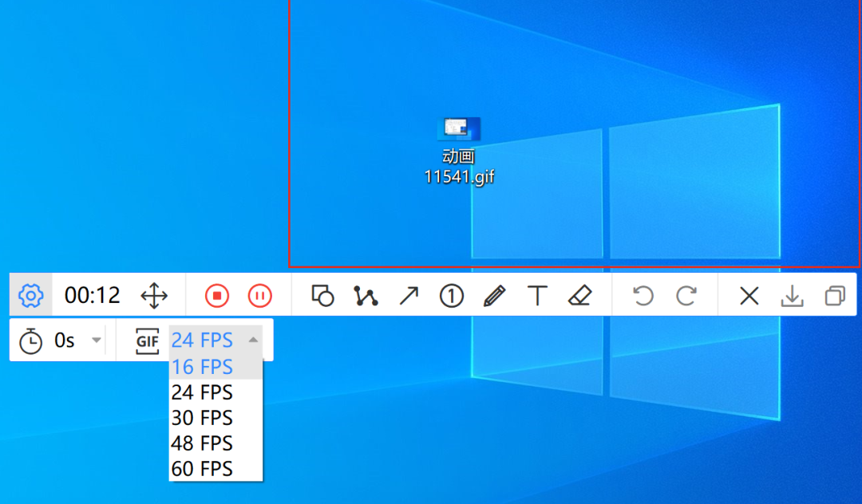Select the eraser tool
The image size is (862, 504).
(x=580, y=295)
